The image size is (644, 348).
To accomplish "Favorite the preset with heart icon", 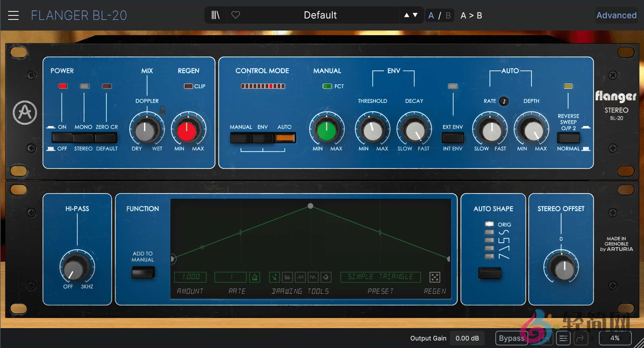I will pyautogui.click(x=235, y=15).
